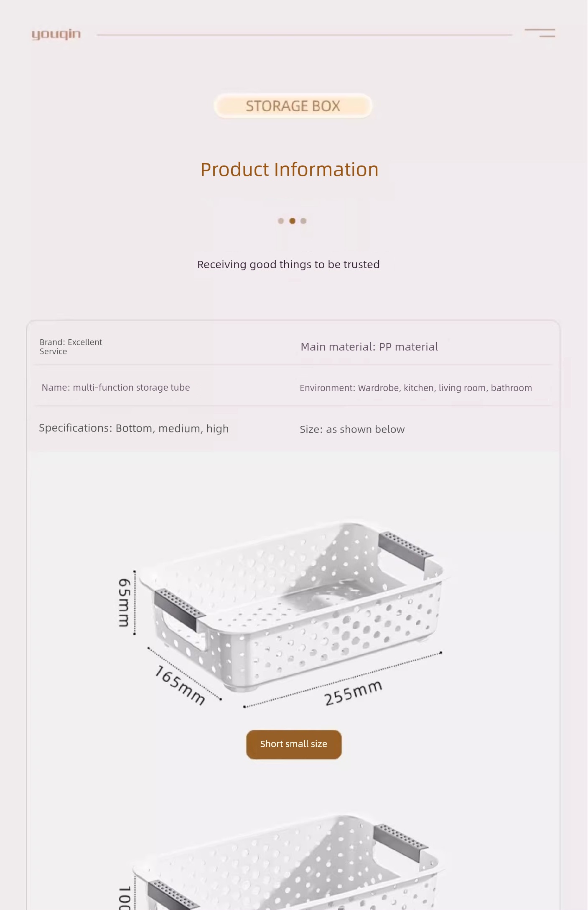This screenshot has width=588, height=910.
Task: Click the Environment specification text
Action: coord(415,388)
